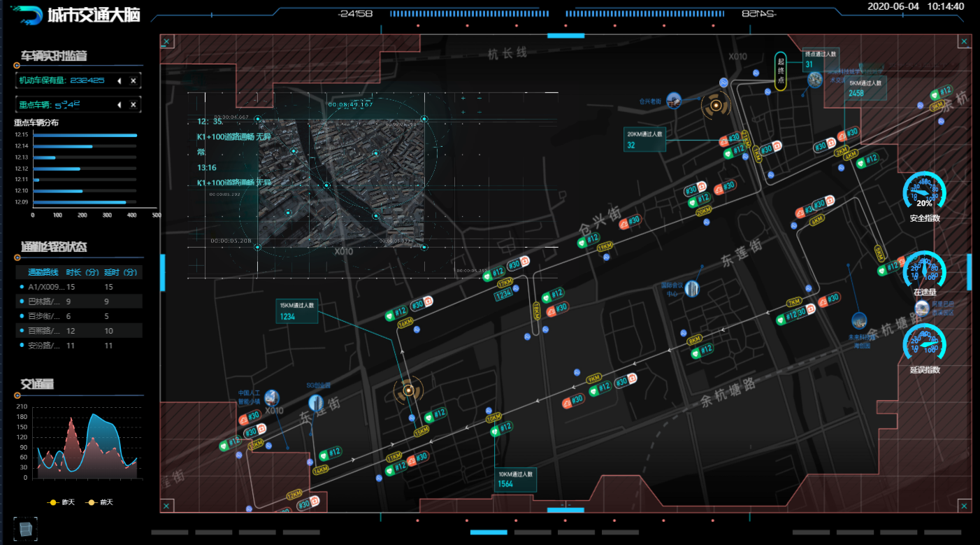Click the blue handle on map's left edge
This screenshot has width=980, height=545.
point(162,272)
